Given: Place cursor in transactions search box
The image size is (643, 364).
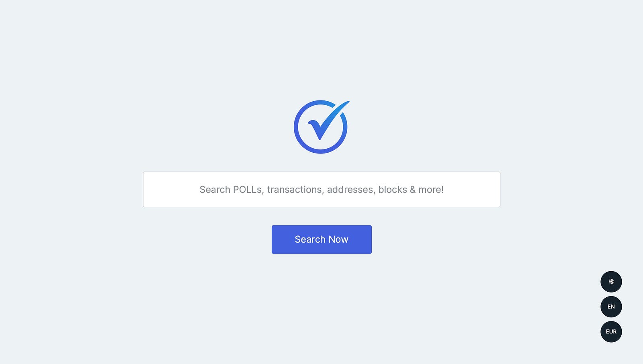Looking at the screenshot, I should pyautogui.click(x=321, y=190).
